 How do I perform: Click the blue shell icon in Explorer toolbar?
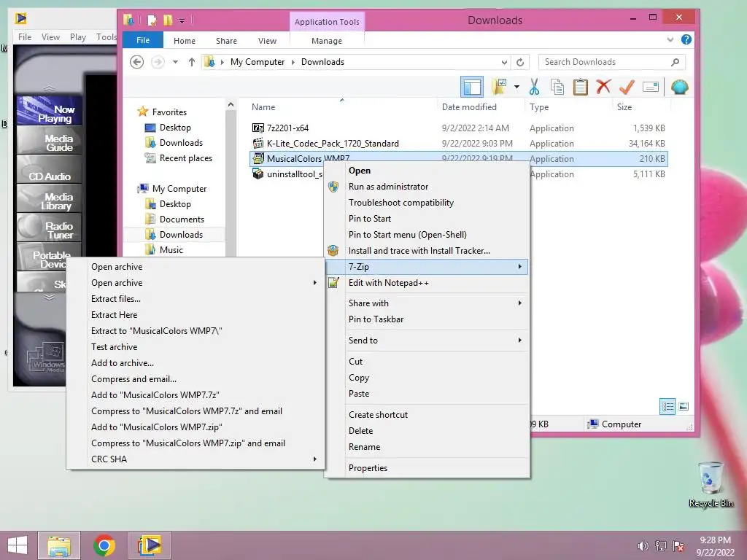click(x=679, y=87)
